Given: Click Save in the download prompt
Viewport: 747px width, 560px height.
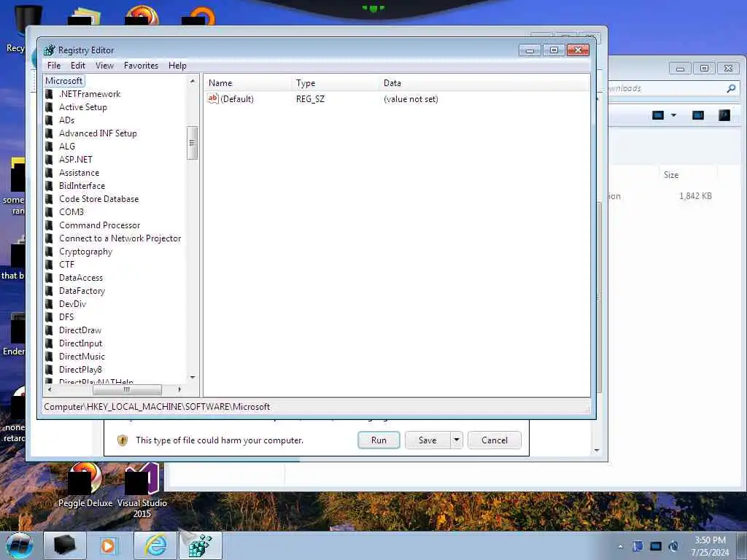Looking at the screenshot, I should 427,440.
